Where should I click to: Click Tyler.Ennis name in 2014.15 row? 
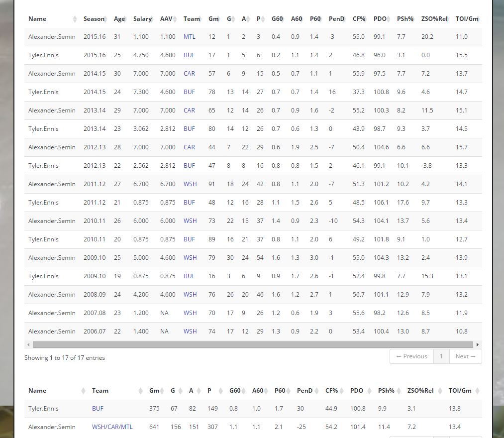[43, 92]
